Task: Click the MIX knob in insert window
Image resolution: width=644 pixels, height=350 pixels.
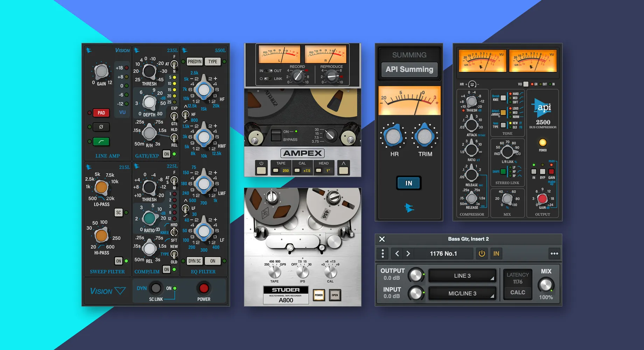Action: pyautogui.click(x=546, y=285)
